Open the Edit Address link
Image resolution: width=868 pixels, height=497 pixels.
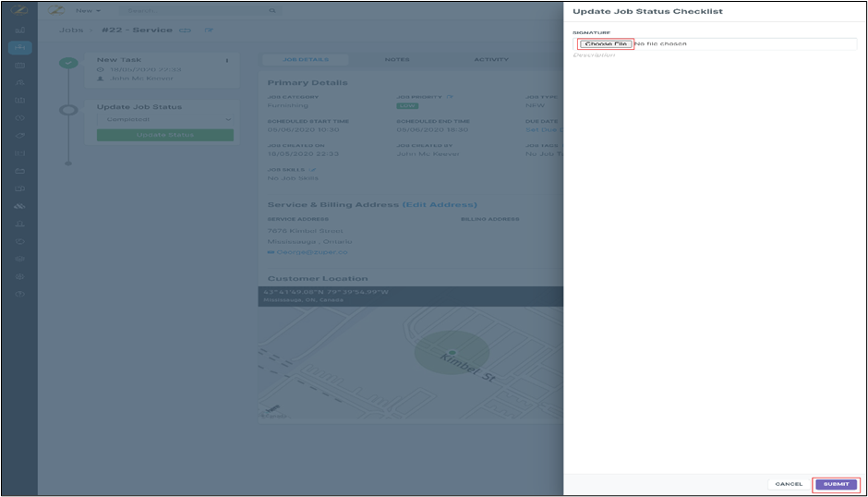440,205
